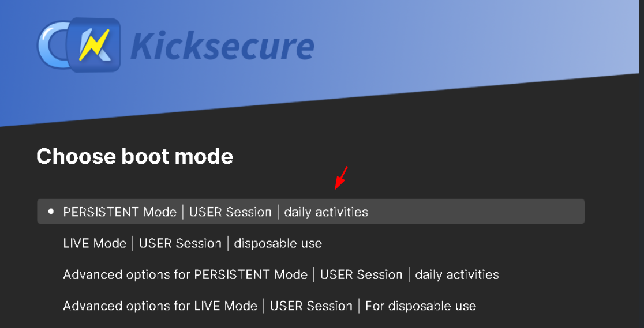The height and width of the screenshot is (328, 644).
Task: Click "USER Session" in the LIVE Mode entry
Action: point(180,243)
